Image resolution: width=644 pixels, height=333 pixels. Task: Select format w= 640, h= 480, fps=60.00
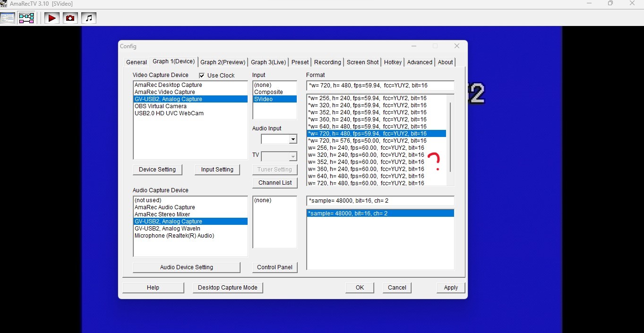[x=377, y=176]
